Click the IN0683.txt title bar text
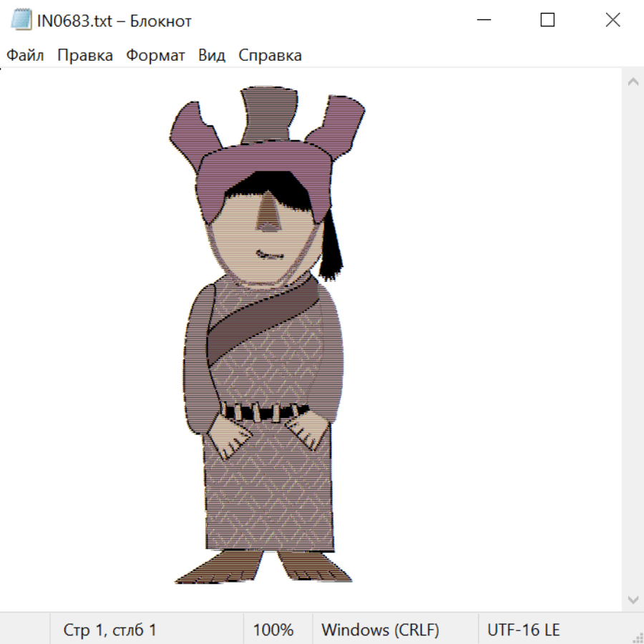 114,21
